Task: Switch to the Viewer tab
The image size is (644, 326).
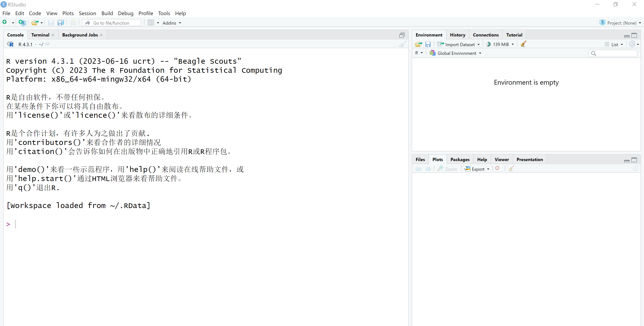Action: tap(501, 159)
